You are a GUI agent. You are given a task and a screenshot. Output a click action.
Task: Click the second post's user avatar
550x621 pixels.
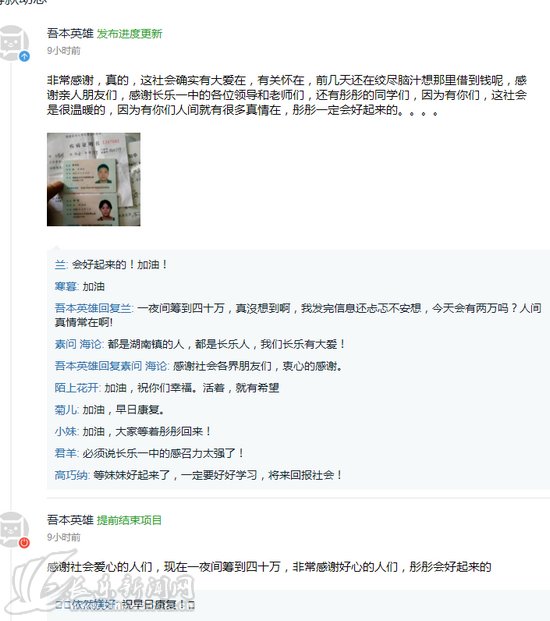13,529
